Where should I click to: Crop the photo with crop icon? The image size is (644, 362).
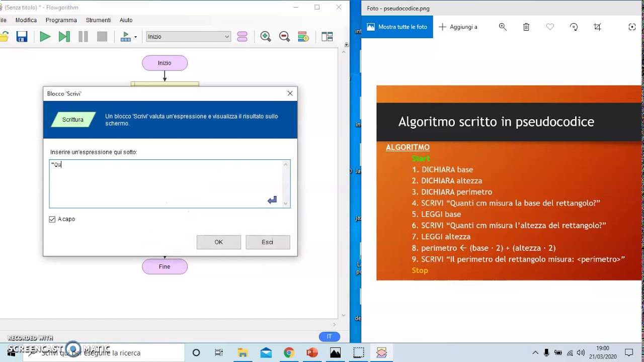click(x=597, y=27)
